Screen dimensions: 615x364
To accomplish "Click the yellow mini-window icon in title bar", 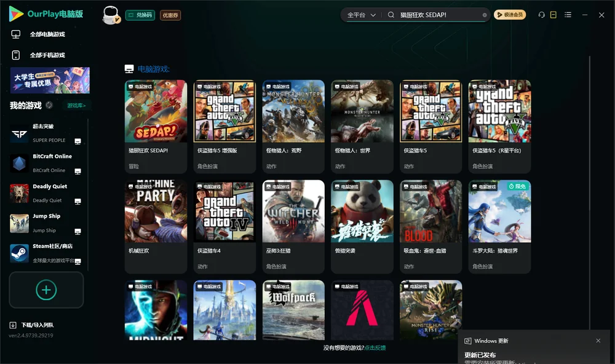I will [553, 15].
